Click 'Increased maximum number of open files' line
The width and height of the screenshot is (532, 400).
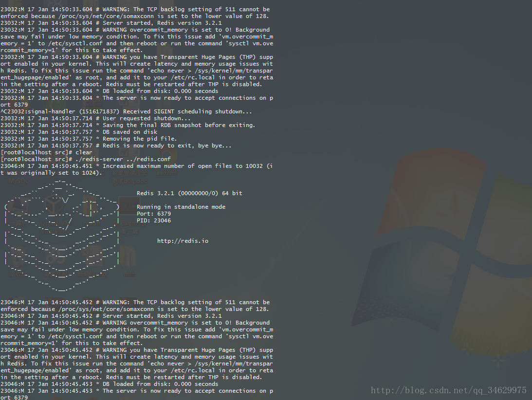pos(137,169)
